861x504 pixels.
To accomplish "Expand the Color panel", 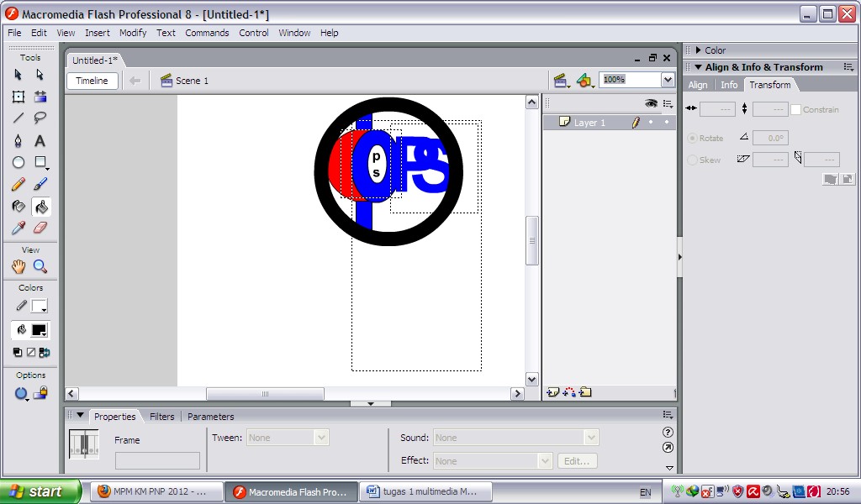I will click(698, 50).
